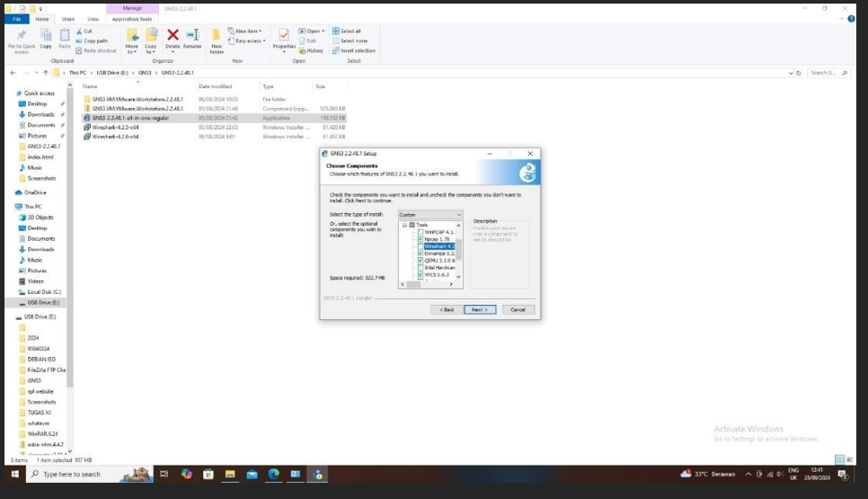The height and width of the screenshot is (499, 868).
Task: Open Task View on the taskbar
Action: coord(164,474)
